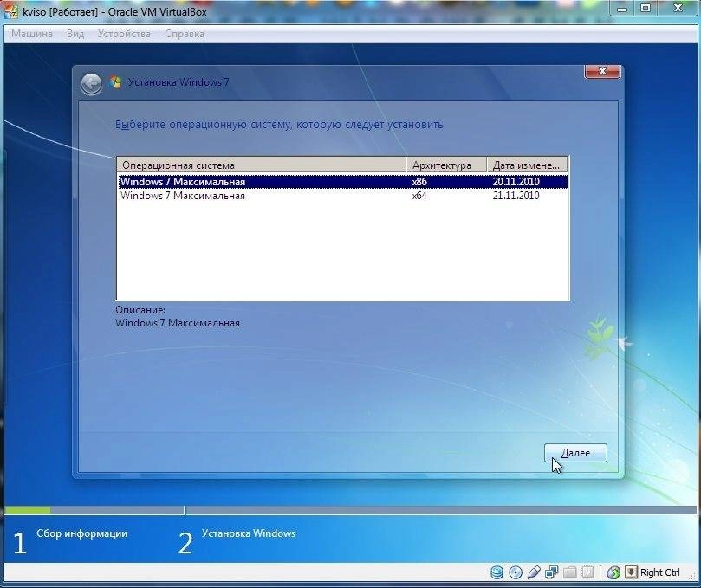This screenshot has width=701, height=588.
Task: Close the Windows 7 setup dialog
Action: (x=602, y=72)
